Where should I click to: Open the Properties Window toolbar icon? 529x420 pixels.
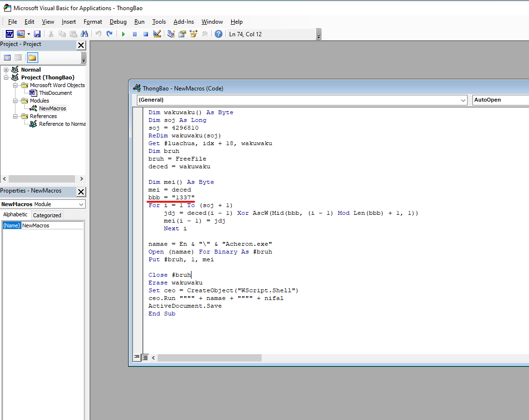(182, 34)
